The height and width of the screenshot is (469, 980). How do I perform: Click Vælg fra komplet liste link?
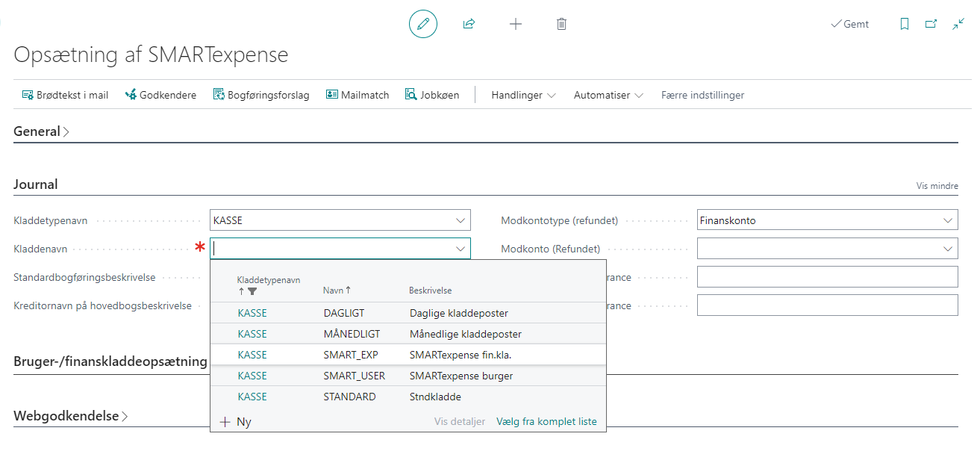(x=546, y=422)
